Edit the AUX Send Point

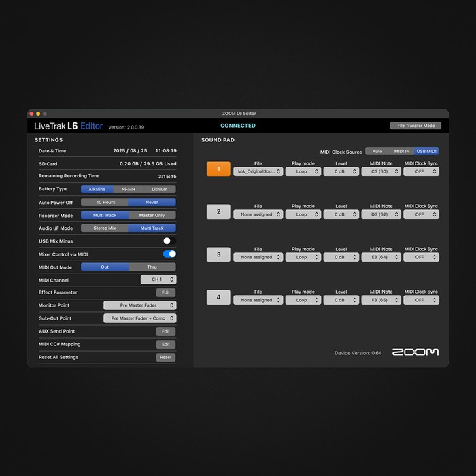click(x=166, y=332)
